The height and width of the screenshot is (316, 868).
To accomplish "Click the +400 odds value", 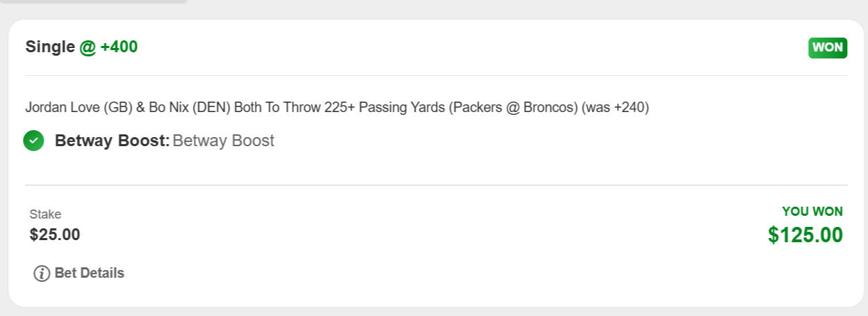I will [x=119, y=47].
